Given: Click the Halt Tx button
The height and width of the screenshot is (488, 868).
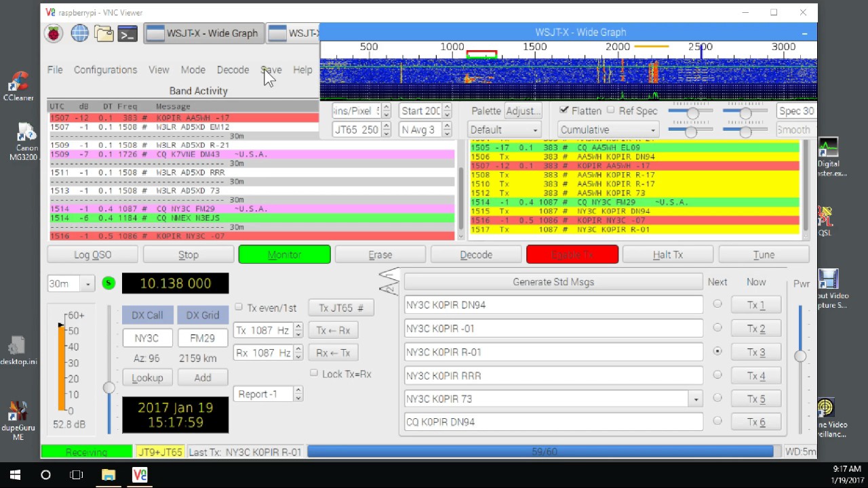Looking at the screenshot, I should pyautogui.click(x=668, y=255).
